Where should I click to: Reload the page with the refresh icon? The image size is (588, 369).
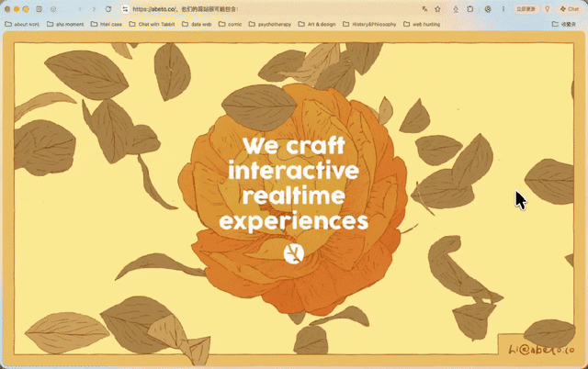coord(108,9)
